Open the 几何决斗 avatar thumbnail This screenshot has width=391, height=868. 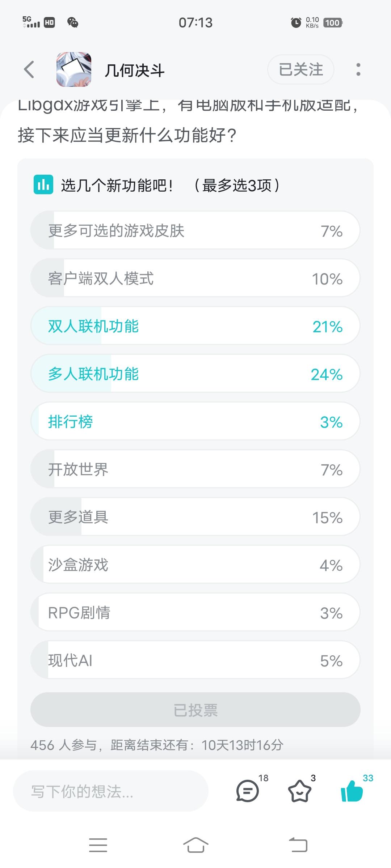pos(73,69)
